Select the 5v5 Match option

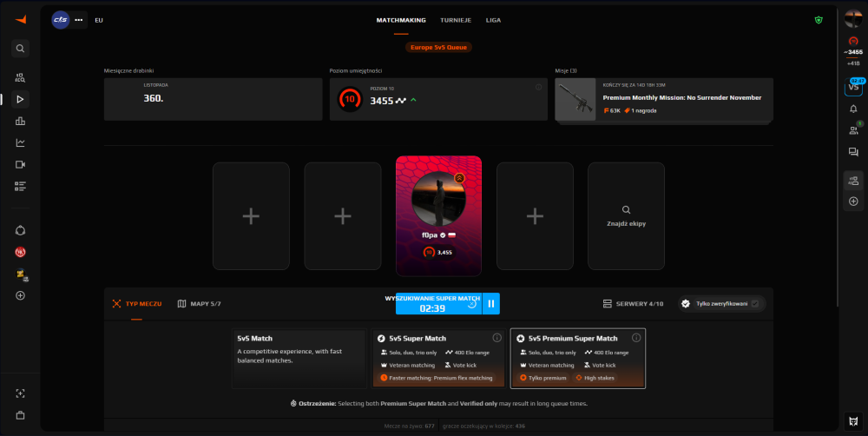pyautogui.click(x=299, y=359)
